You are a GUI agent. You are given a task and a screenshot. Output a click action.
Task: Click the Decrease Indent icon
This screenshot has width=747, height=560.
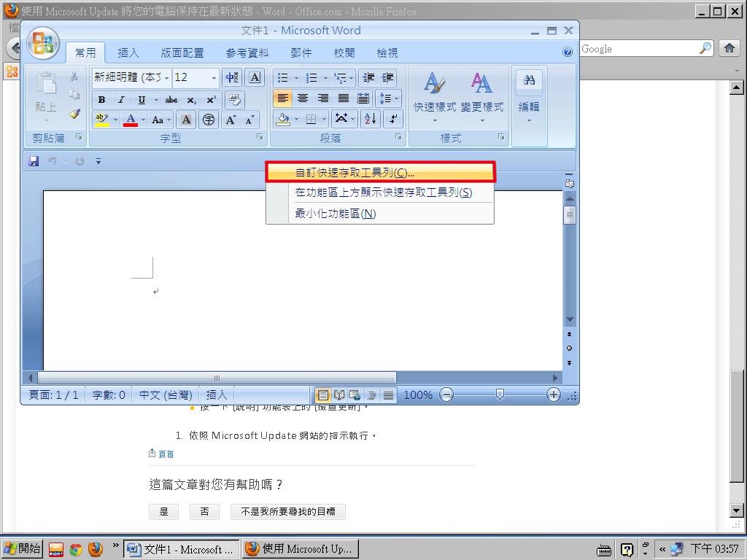pyautogui.click(x=368, y=77)
